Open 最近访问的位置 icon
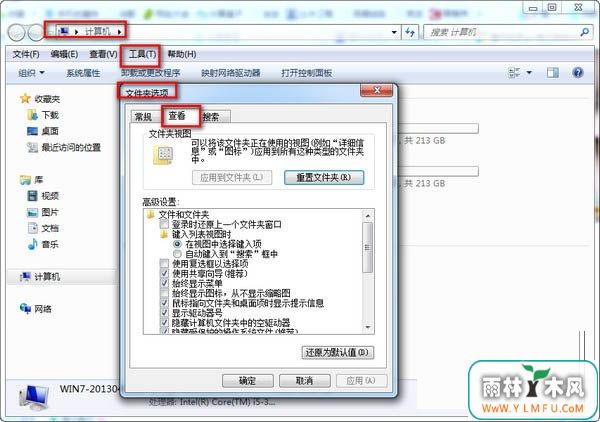This screenshot has height=422, width=600. (32, 147)
